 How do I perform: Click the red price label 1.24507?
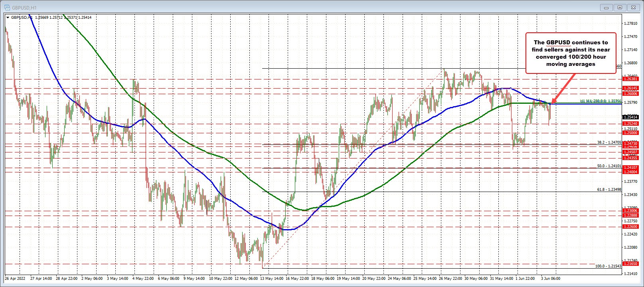coord(630,152)
